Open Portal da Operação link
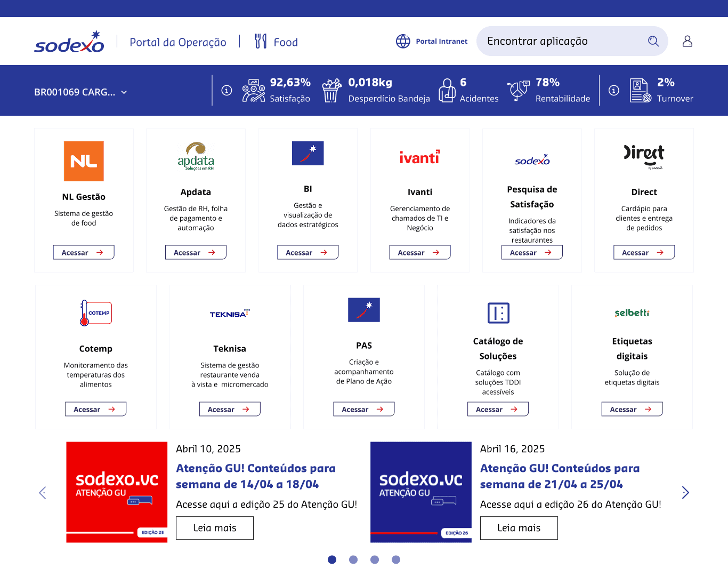The height and width of the screenshot is (577, 728). coord(178,42)
